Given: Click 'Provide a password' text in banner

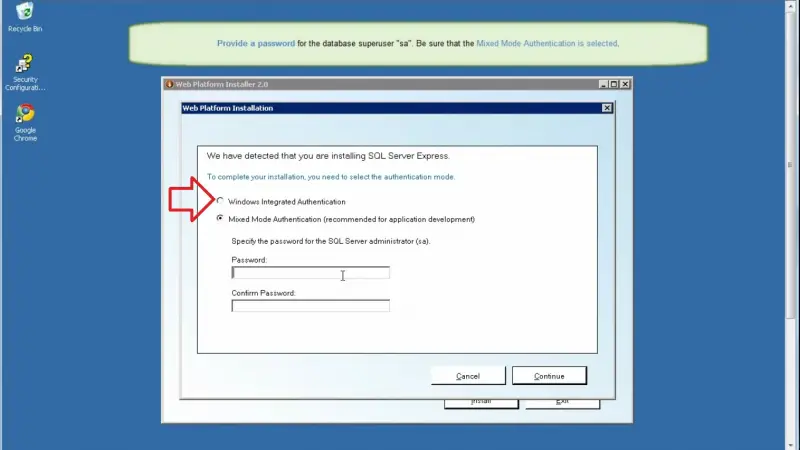Looking at the screenshot, I should coord(256,43).
